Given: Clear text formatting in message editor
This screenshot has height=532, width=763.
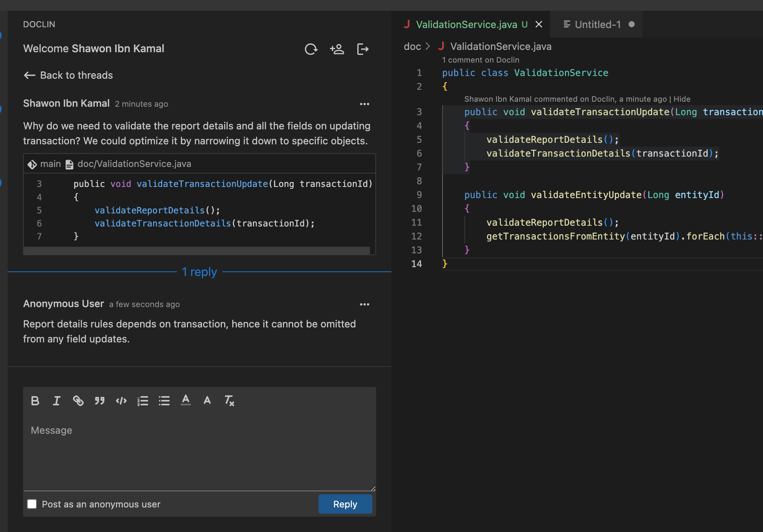Looking at the screenshot, I should point(229,401).
